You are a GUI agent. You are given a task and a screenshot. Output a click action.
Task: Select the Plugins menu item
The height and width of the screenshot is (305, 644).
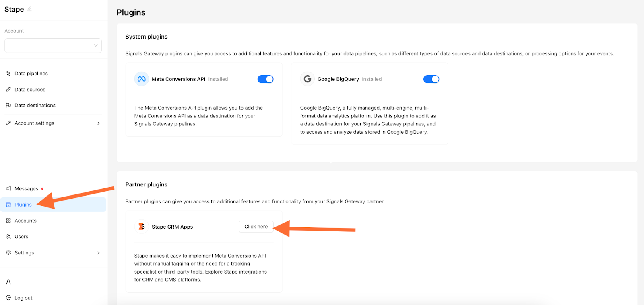[53, 205]
